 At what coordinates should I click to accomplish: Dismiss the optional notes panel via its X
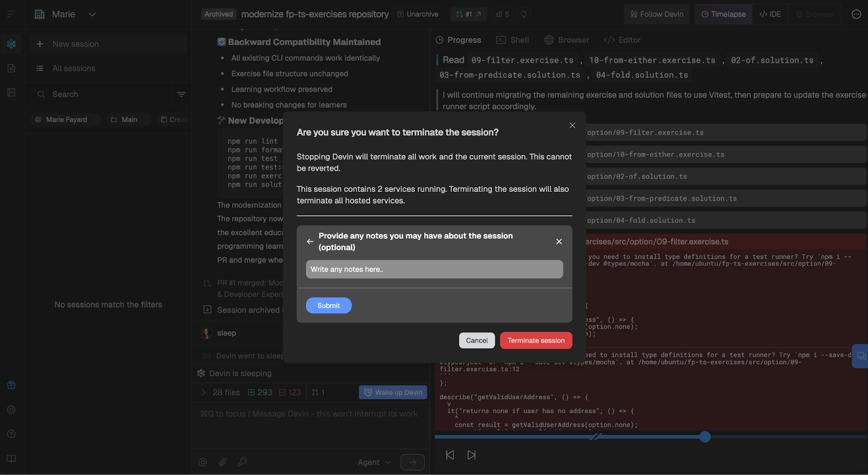click(559, 241)
